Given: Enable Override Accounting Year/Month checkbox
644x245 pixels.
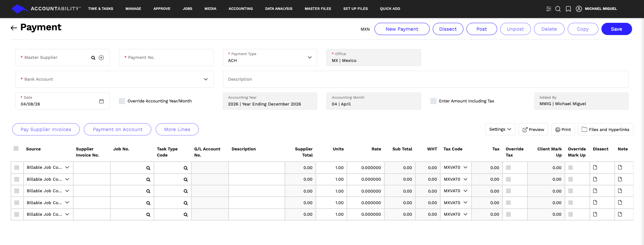Looking at the screenshot, I should point(122,101).
